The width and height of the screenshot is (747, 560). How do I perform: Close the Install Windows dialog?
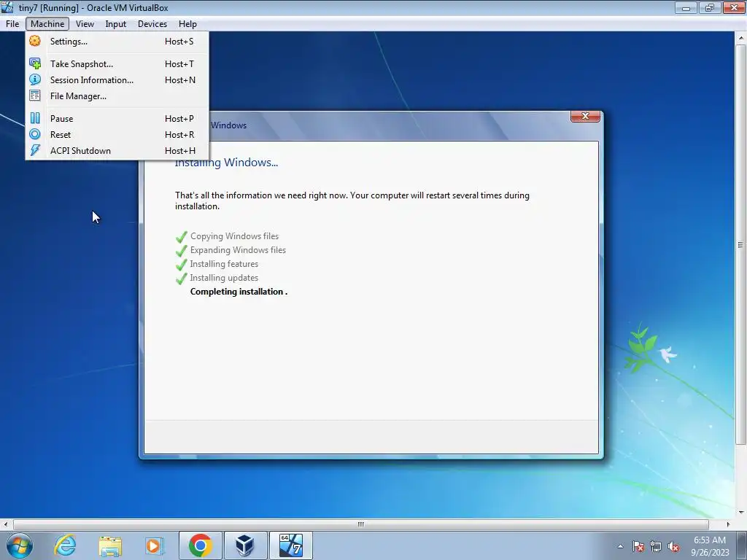click(585, 116)
